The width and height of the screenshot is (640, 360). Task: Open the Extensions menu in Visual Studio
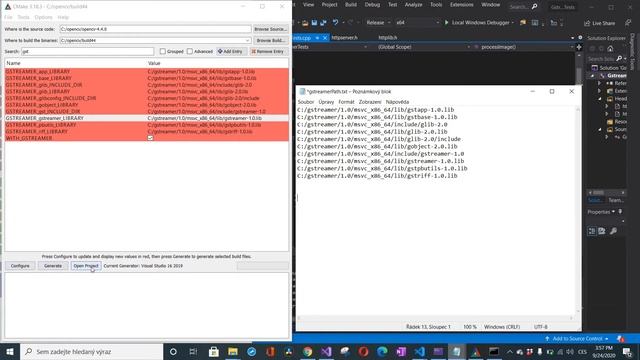[x=462, y=5]
